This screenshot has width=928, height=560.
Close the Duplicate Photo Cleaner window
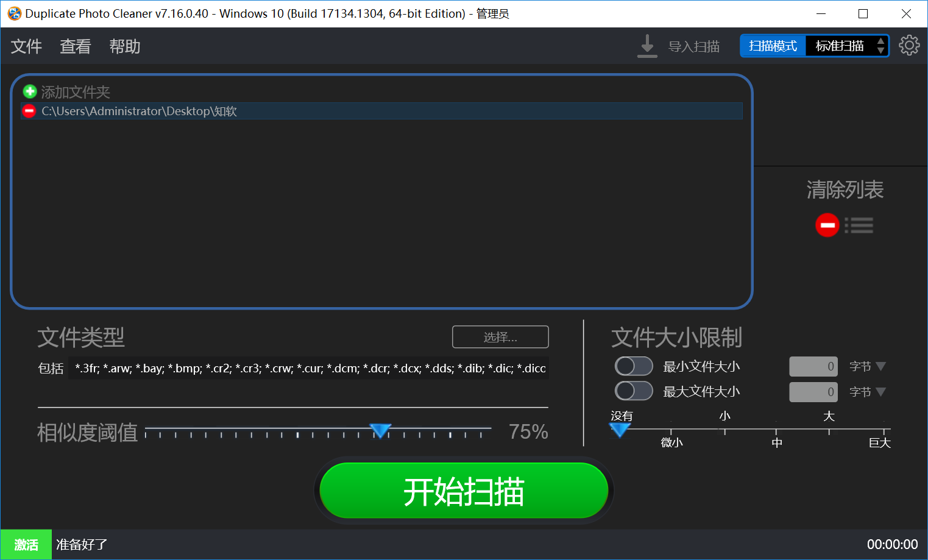coord(906,13)
